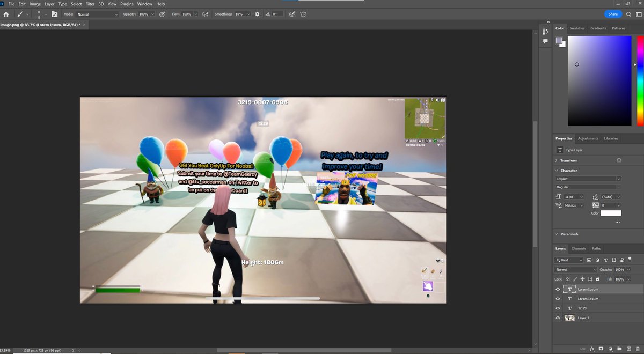Click pressure for opacity icon

tap(162, 14)
